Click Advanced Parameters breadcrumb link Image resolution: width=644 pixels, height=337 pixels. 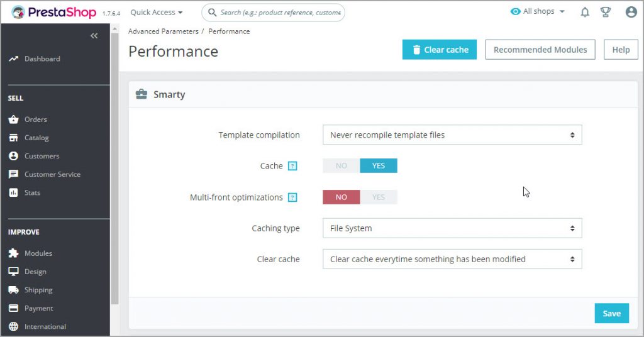point(163,31)
